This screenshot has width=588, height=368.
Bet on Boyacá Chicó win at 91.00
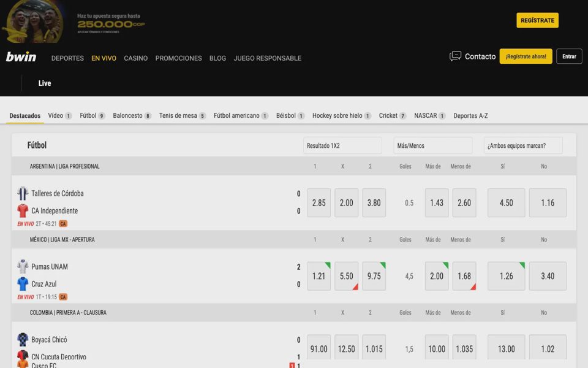pyautogui.click(x=318, y=348)
